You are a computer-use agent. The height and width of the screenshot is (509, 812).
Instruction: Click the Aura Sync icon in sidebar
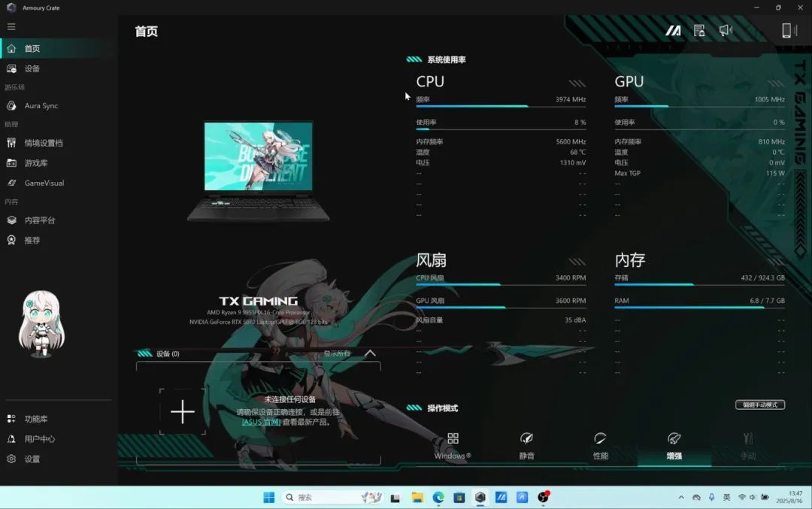click(x=11, y=105)
